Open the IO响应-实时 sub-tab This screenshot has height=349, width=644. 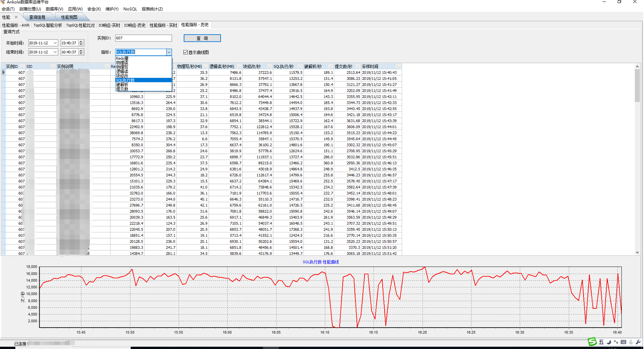[109, 25]
